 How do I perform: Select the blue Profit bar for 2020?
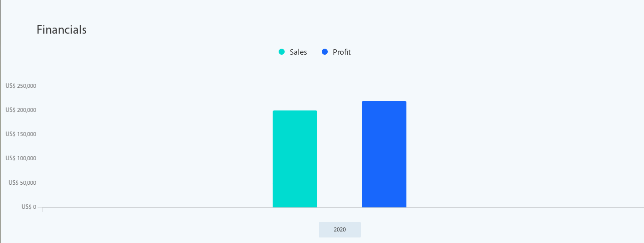tap(384, 154)
